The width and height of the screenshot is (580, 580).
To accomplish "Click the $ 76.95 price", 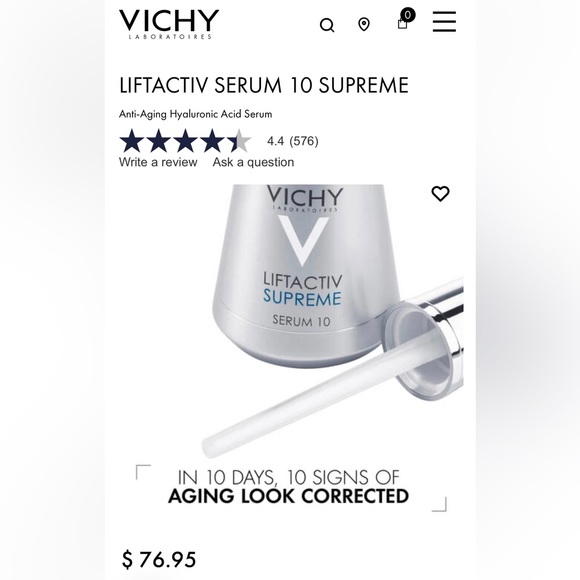I will coord(159,559).
